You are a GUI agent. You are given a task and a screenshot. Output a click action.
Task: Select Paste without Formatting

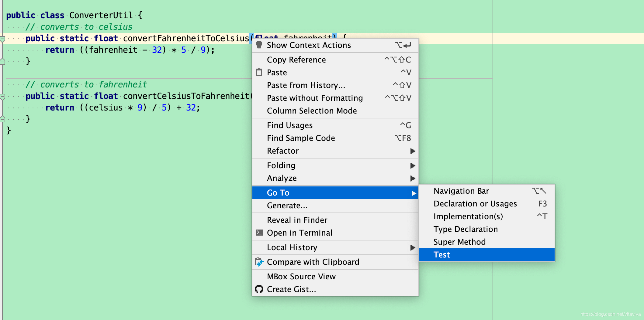[x=335, y=98]
